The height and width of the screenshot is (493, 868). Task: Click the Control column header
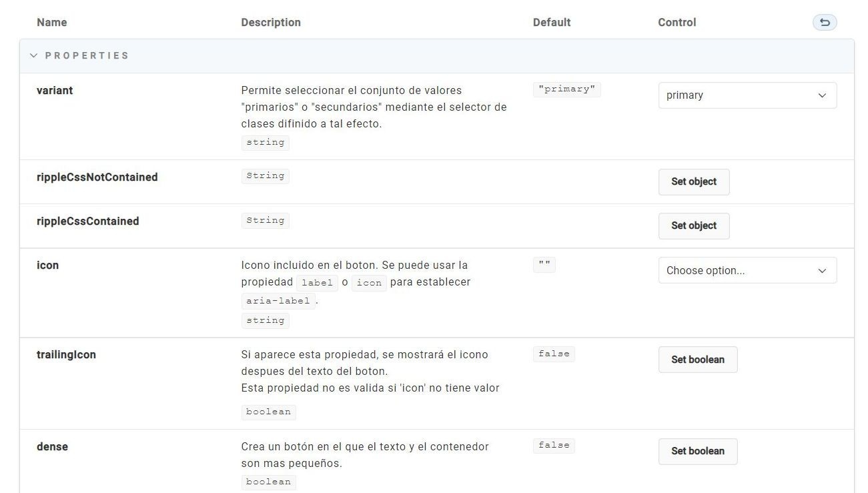point(677,23)
